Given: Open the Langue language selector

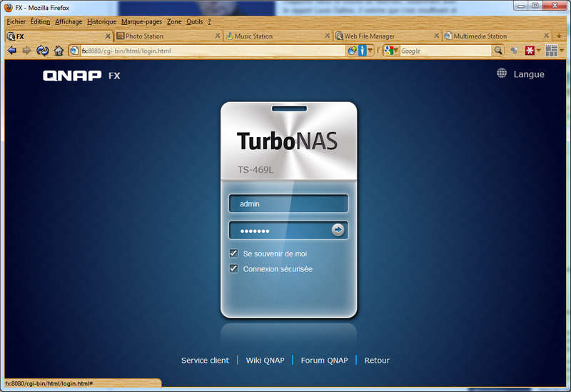Looking at the screenshot, I should (529, 74).
